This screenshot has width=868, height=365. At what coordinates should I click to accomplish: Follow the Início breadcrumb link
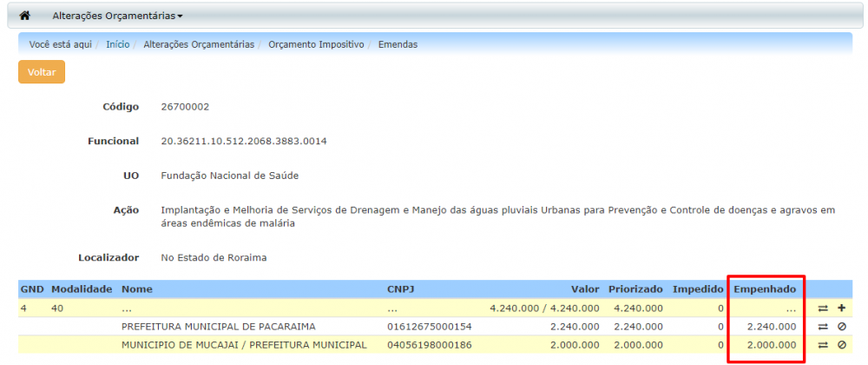118,43
